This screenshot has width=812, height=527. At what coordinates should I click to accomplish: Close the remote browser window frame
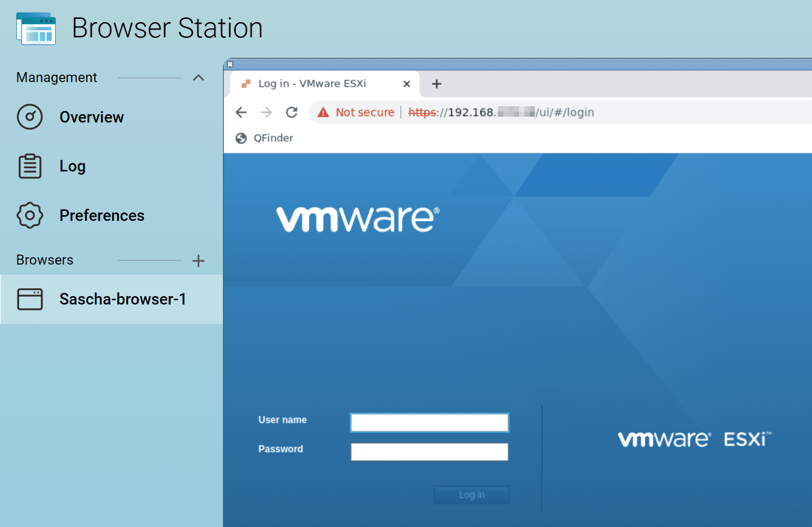pyautogui.click(x=230, y=64)
